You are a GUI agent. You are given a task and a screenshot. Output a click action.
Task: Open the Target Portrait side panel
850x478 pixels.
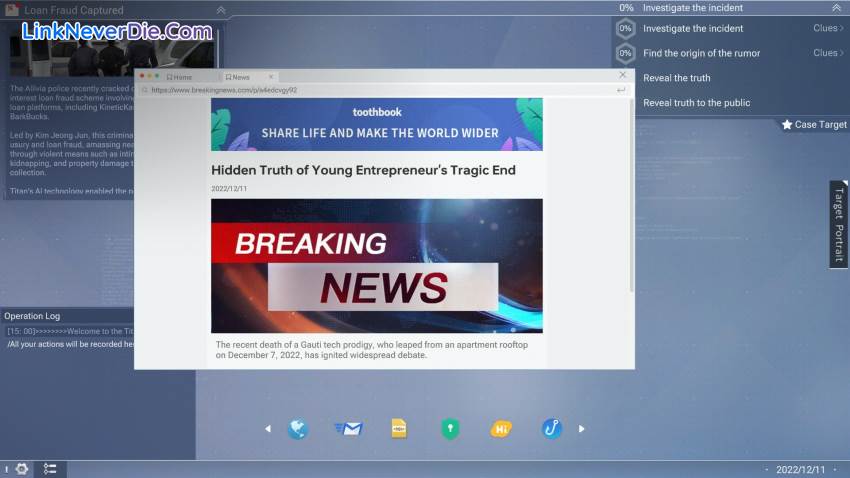tap(839, 224)
